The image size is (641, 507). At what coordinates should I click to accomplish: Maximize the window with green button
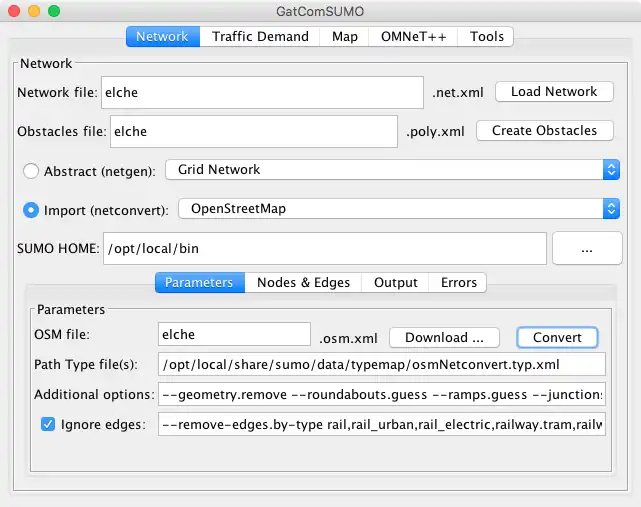click(x=54, y=11)
